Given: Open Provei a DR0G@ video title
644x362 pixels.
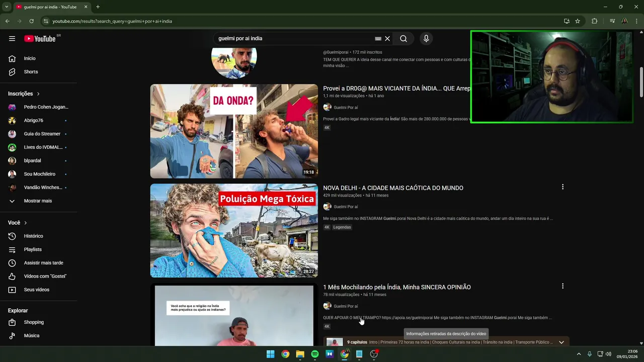Looking at the screenshot, I should click(396, 88).
